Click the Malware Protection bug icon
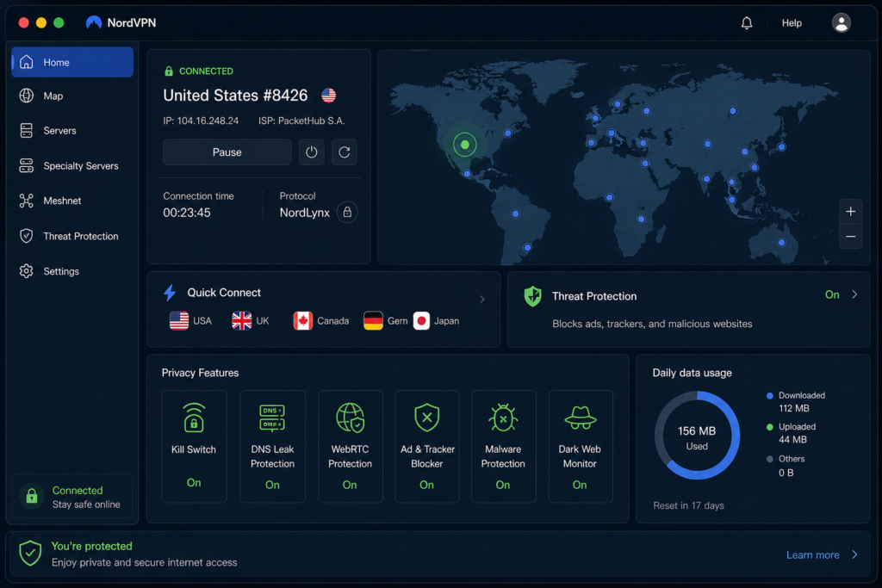Screen dimensions: 882x588 tap(503, 418)
